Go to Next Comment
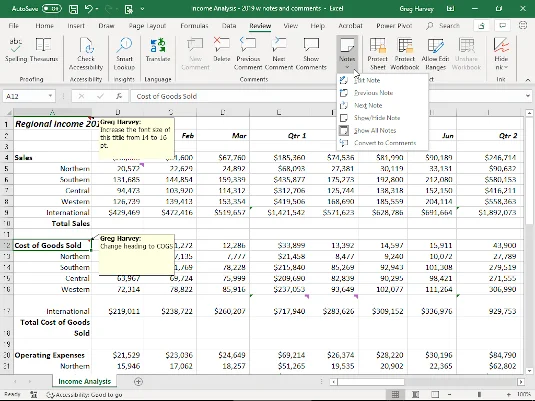The image size is (535, 401). point(279,54)
